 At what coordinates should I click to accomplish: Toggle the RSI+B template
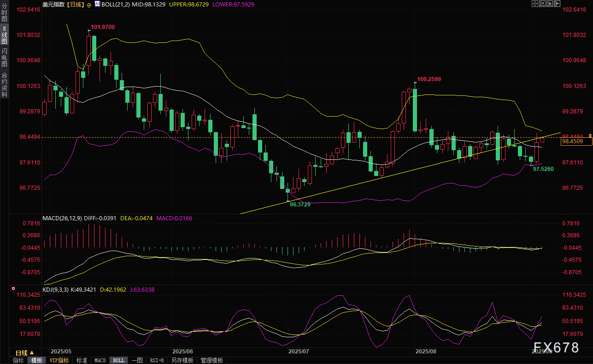pos(157,360)
